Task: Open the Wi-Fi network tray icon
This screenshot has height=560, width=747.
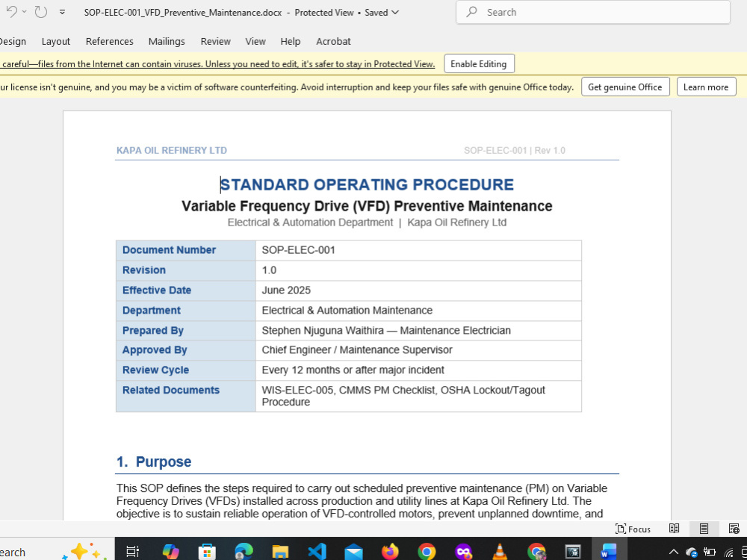Action: pyautogui.click(x=728, y=552)
